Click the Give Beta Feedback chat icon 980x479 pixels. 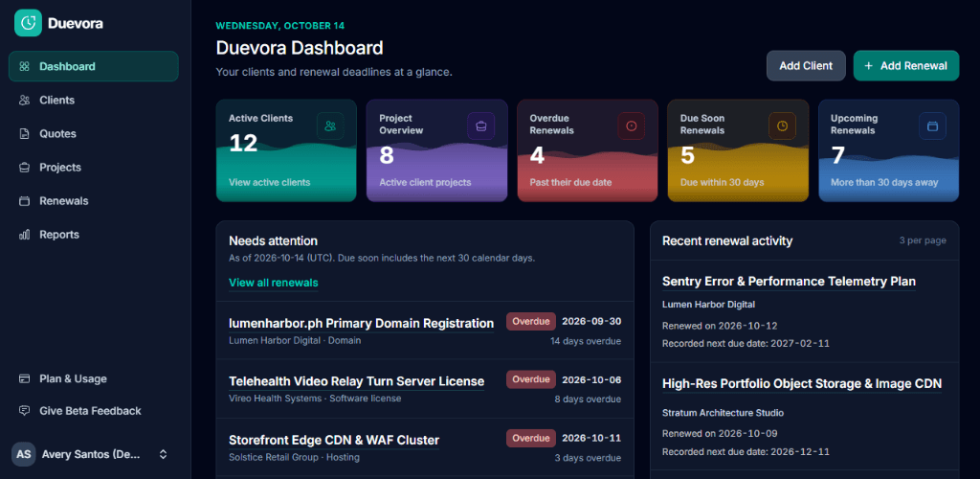(x=24, y=411)
